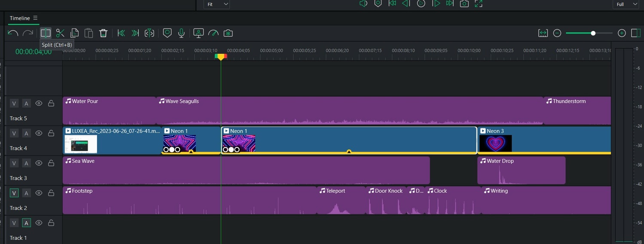Select the Neon 3 clip
Screen dimensions: 644x244
coord(544,140)
